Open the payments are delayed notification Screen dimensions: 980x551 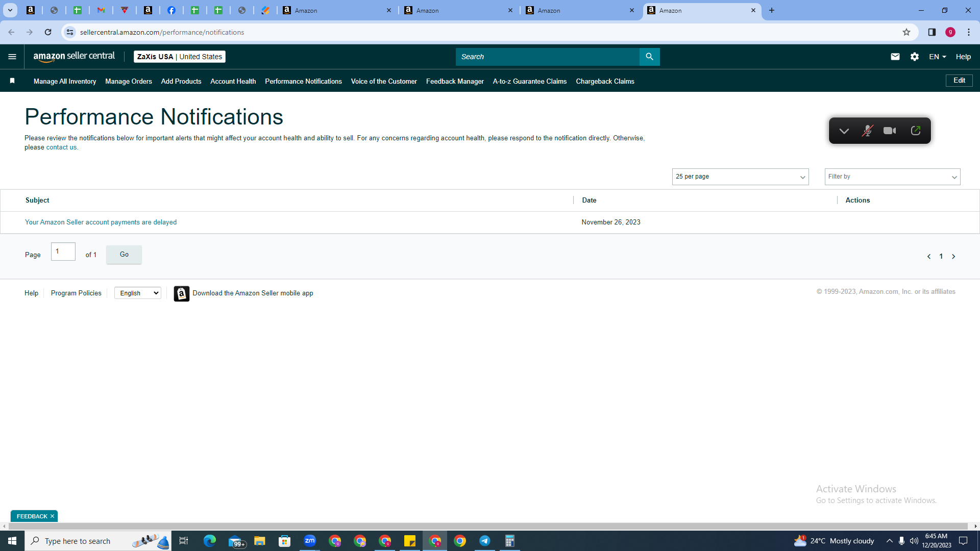pyautogui.click(x=101, y=222)
